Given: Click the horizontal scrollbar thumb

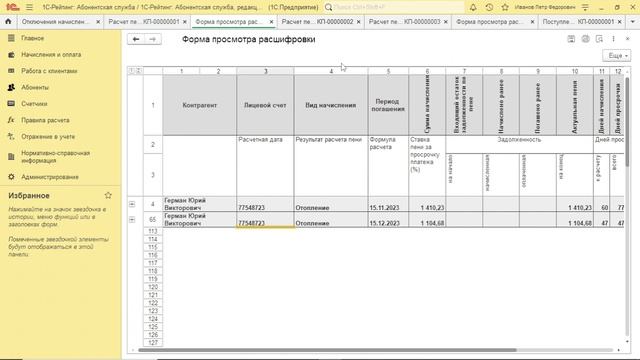Looking at the screenshot, I should click(327, 350).
